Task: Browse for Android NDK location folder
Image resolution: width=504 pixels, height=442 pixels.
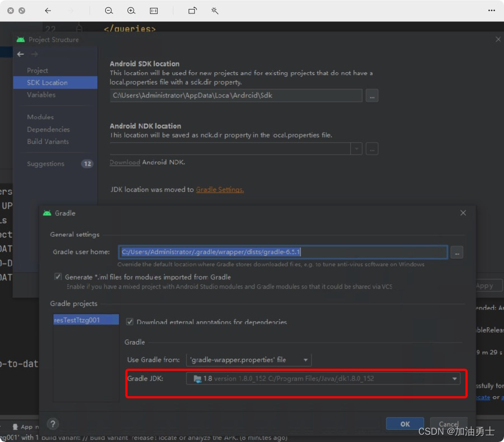Action: click(372, 149)
